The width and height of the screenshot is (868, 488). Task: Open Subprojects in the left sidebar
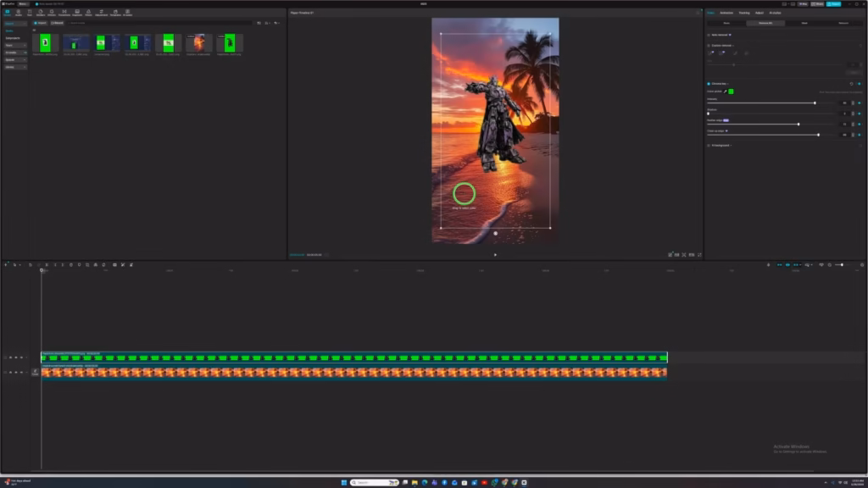point(13,38)
